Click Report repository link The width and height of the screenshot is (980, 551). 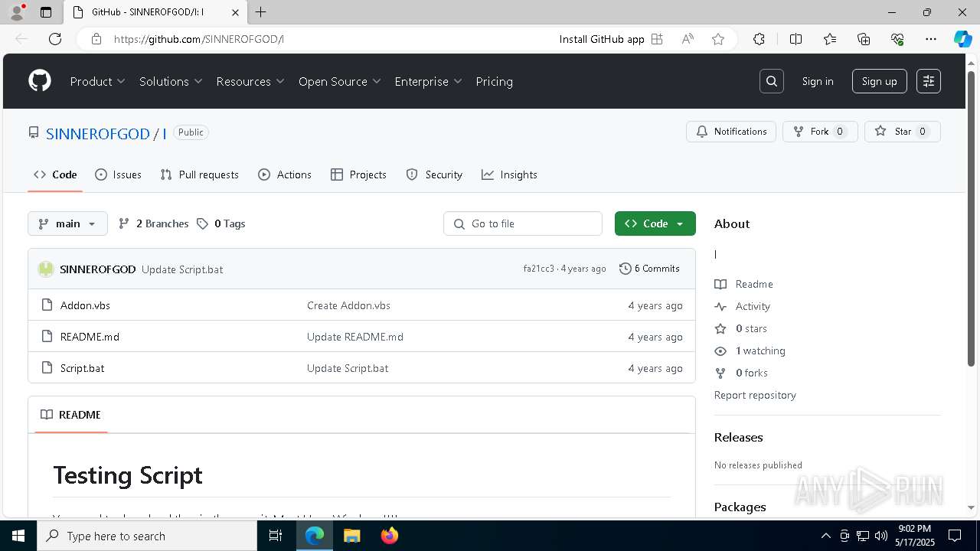[755, 395]
